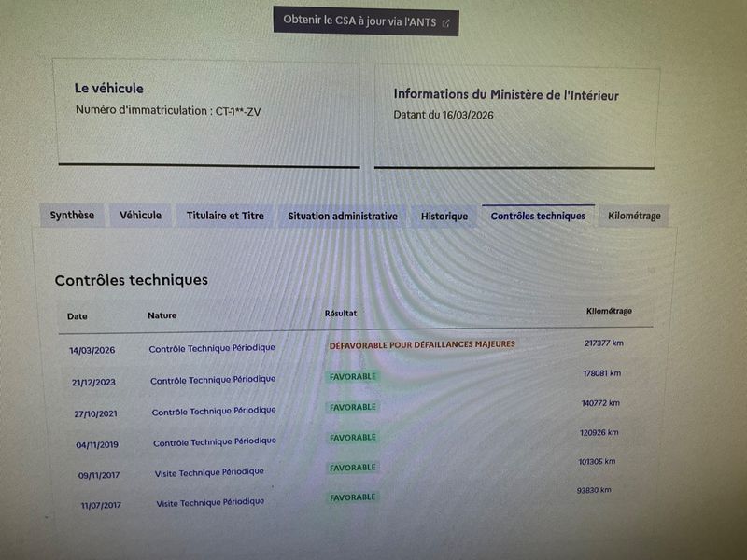Select the date 27/10/2021
The height and width of the screenshot is (560, 747).
[x=96, y=413]
